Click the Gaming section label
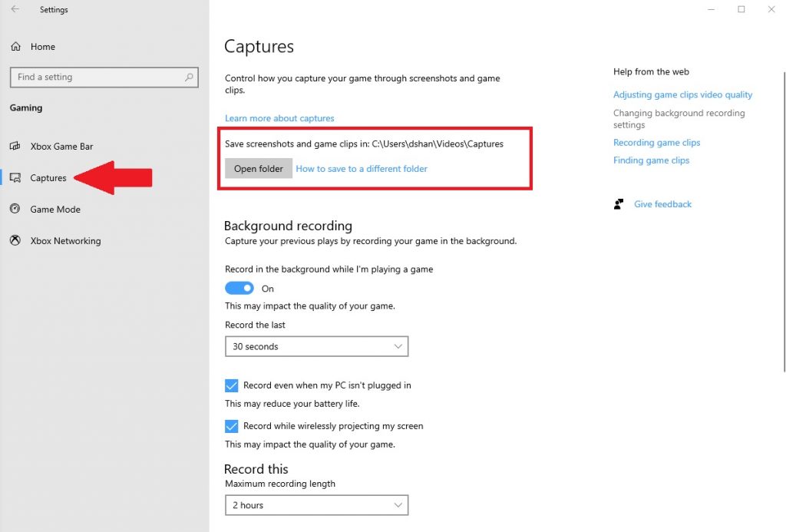 26,107
